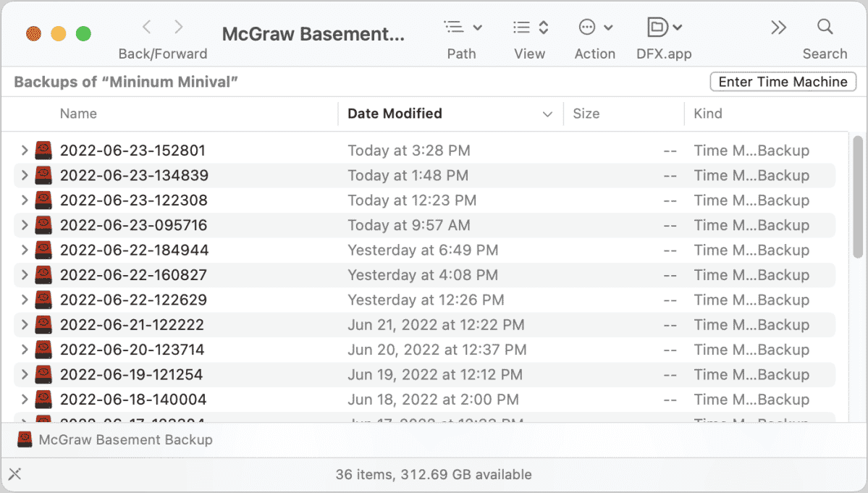Viewport: 868px width, 493px height.
Task: Expand backup 2022-06-23-152801
Action: (25, 150)
